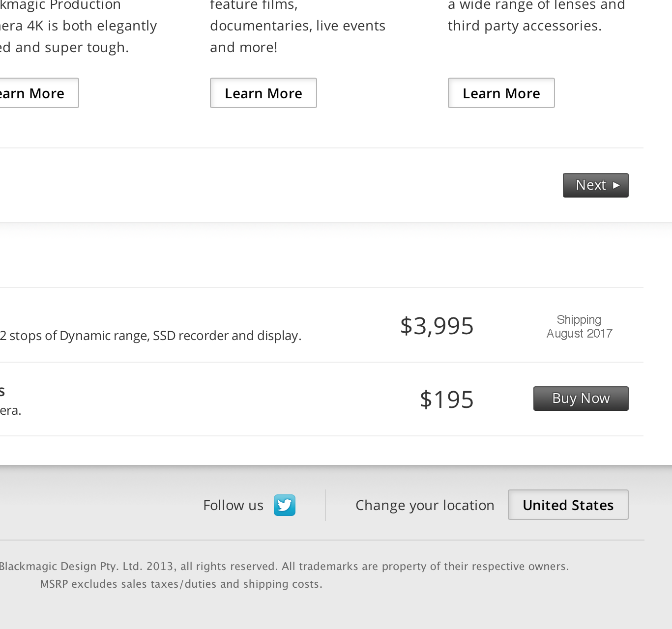This screenshot has width=672, height=629.
Task: Click the Follow us label
Action: [x=233, y=505]
